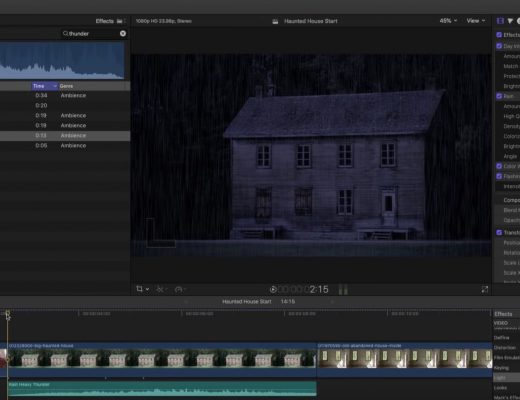520x400 pixels.
Task: Click the Opacity parameter in Compositing
Action: [512, 220]
